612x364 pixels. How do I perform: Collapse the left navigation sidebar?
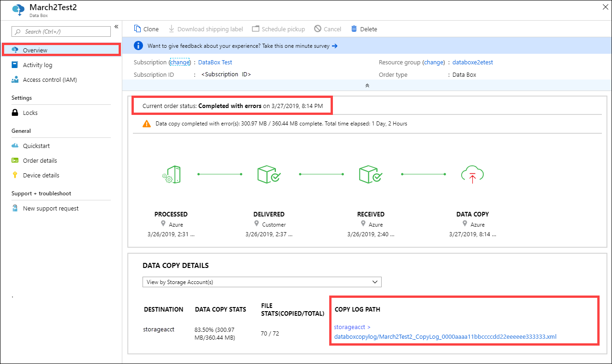click(116, 27)
